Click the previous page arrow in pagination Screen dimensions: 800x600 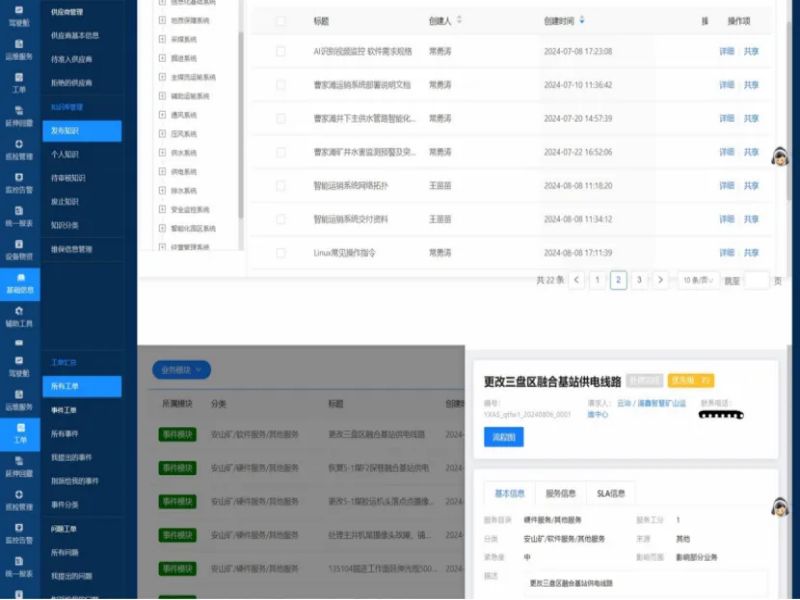(x=577, y=280)
